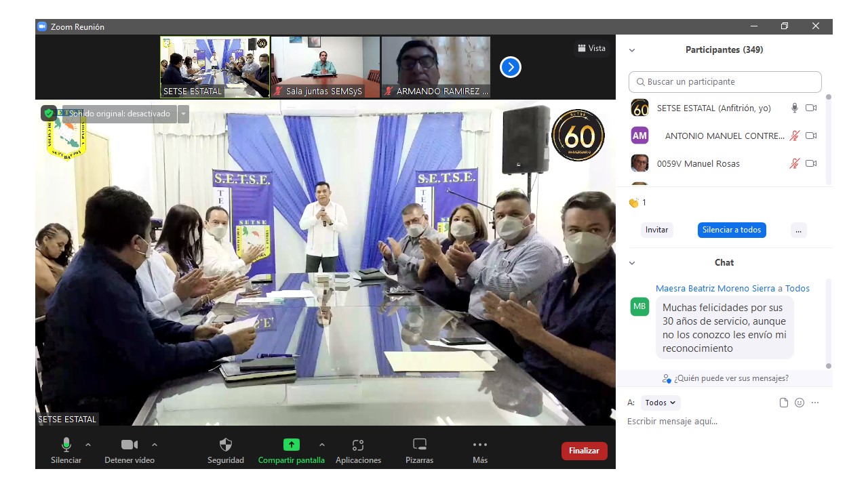
Task: Open video options arrow beside Detener vídeo
Action: coord(155,445)
